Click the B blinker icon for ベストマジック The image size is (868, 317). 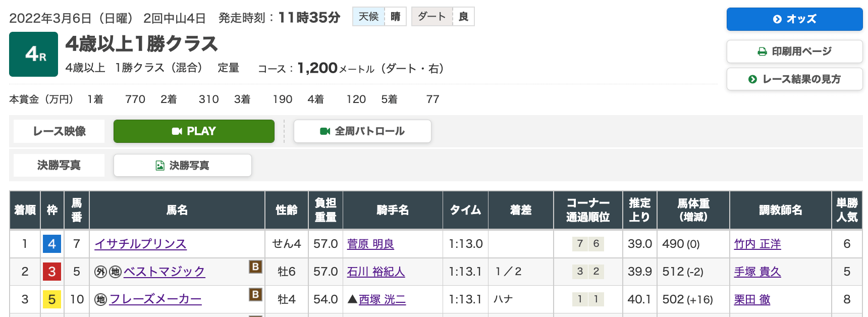[x=255, y=267]
